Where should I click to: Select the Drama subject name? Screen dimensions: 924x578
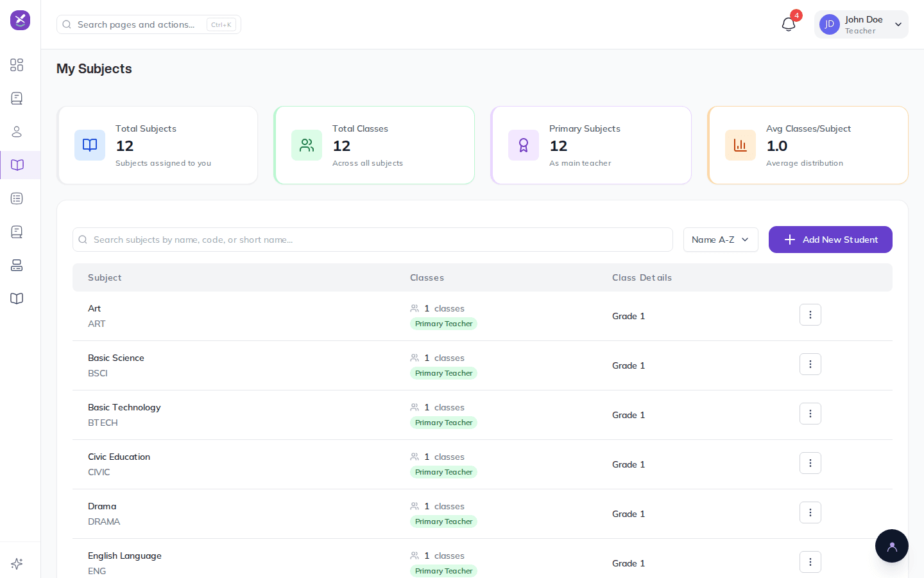coord(102,506)
